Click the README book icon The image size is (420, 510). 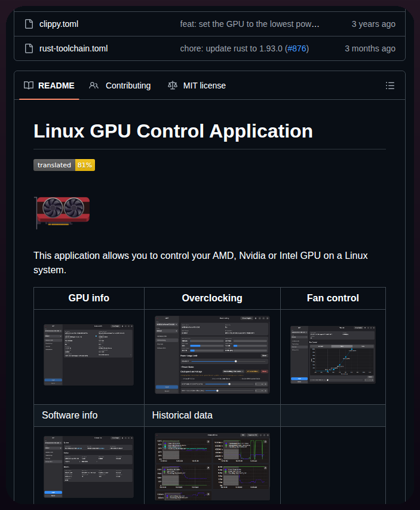pyautogui.click(x=29, y=85)
